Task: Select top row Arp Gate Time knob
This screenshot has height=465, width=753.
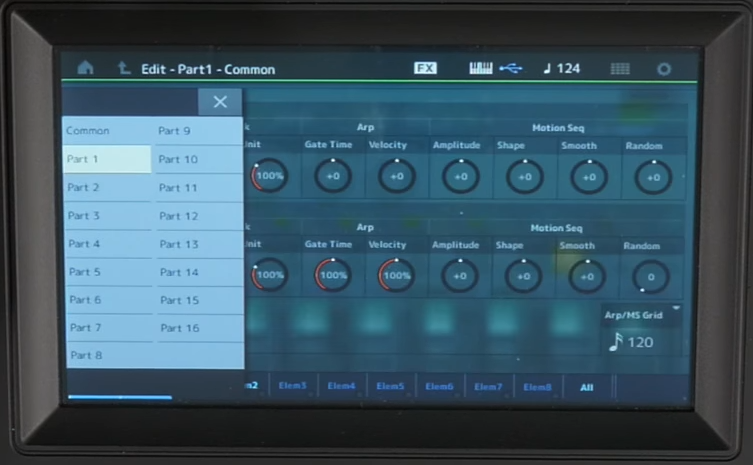Action: [333, 176]
